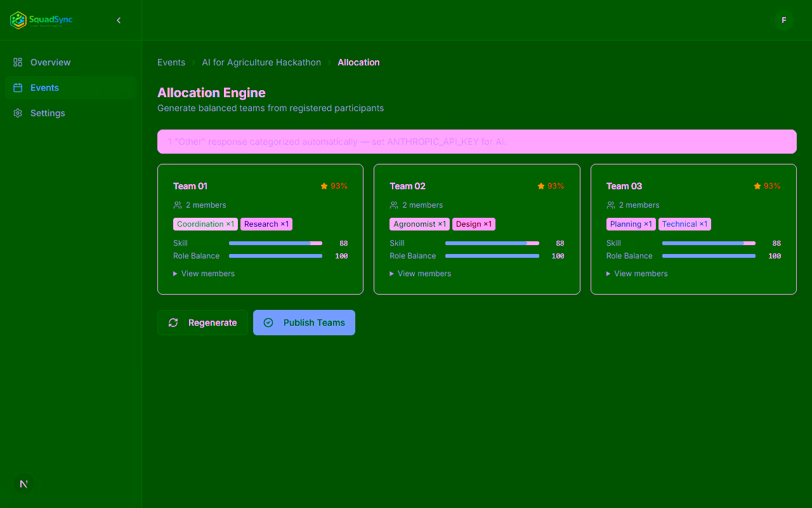Click Team 02's Role Balance value 100

click(x=558, y=256)
